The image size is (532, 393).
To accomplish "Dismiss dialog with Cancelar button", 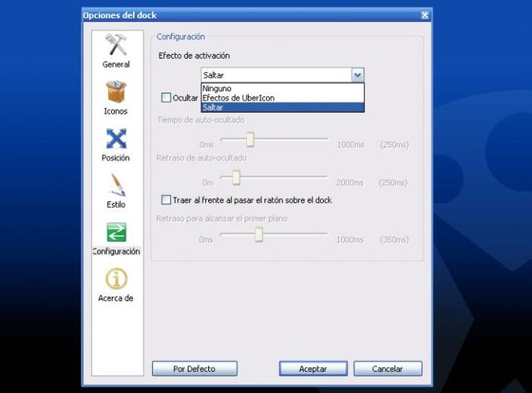I will pos(387,369).
